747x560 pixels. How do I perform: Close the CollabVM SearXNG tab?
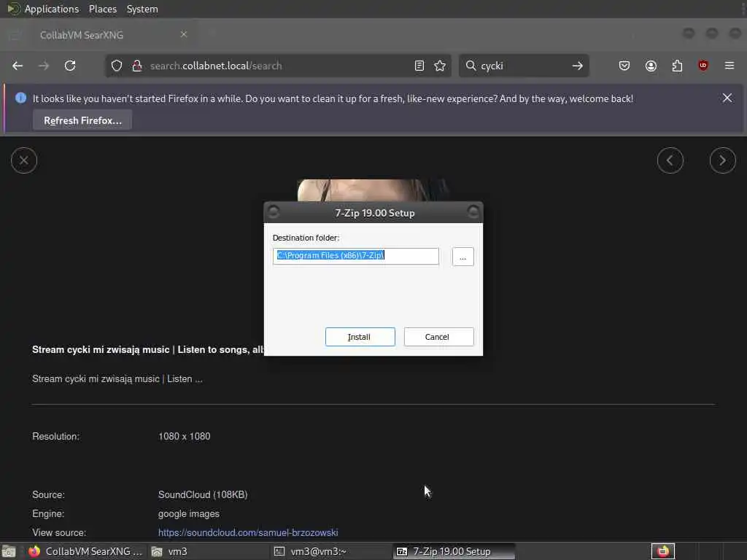click(x=184, y=34)
